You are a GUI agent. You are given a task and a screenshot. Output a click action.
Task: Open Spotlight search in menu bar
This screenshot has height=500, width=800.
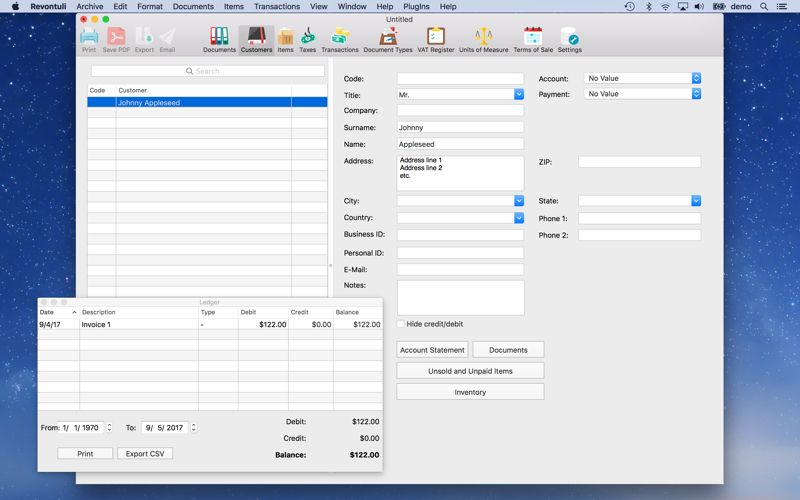coord(764,6)
